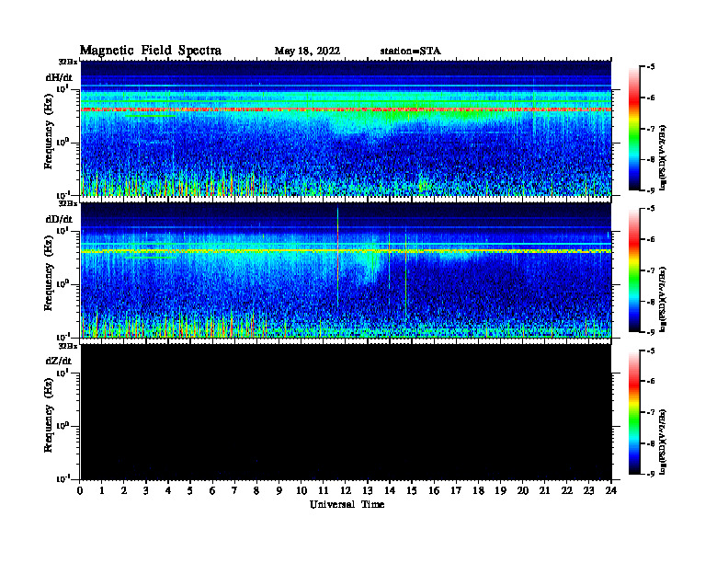Viewport: 728px width, 563px height.
Task: Click the color bar beside the dZ/dt panel
Action: click(x=634, y=412)
